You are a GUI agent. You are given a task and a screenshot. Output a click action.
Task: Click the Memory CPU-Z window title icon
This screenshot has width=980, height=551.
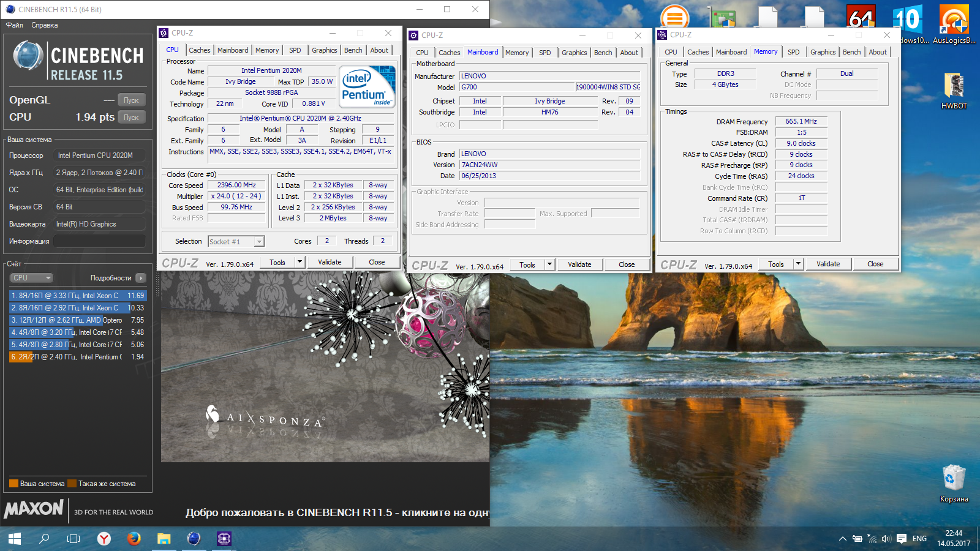(662, 35)
